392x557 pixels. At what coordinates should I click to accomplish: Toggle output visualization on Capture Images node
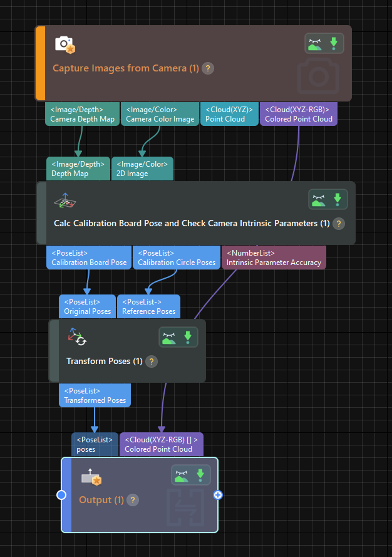[315, 43]
